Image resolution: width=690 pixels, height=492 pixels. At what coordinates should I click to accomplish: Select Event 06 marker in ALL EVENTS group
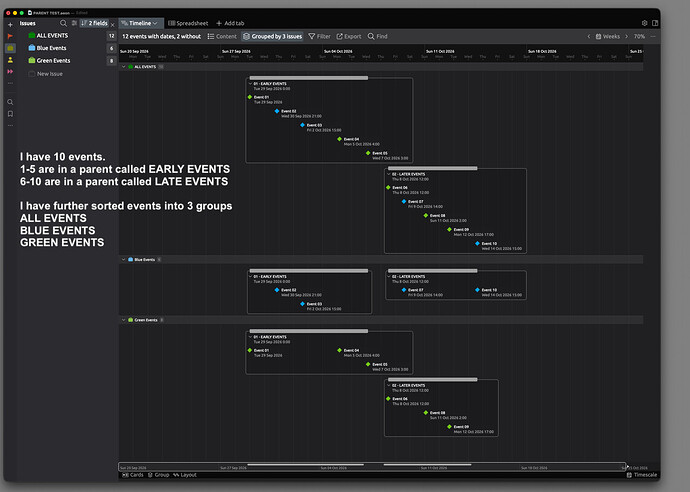coord(388,187)
